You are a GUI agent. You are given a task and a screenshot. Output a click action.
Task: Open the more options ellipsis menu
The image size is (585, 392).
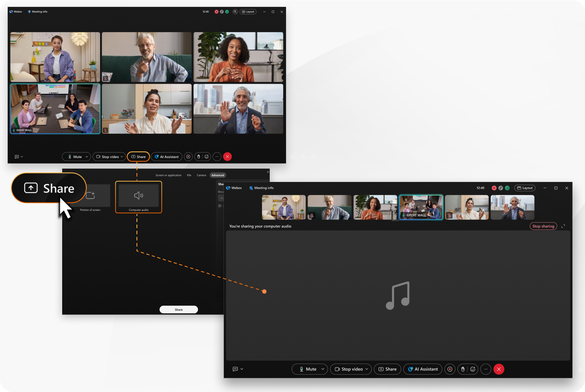(217, 156)
